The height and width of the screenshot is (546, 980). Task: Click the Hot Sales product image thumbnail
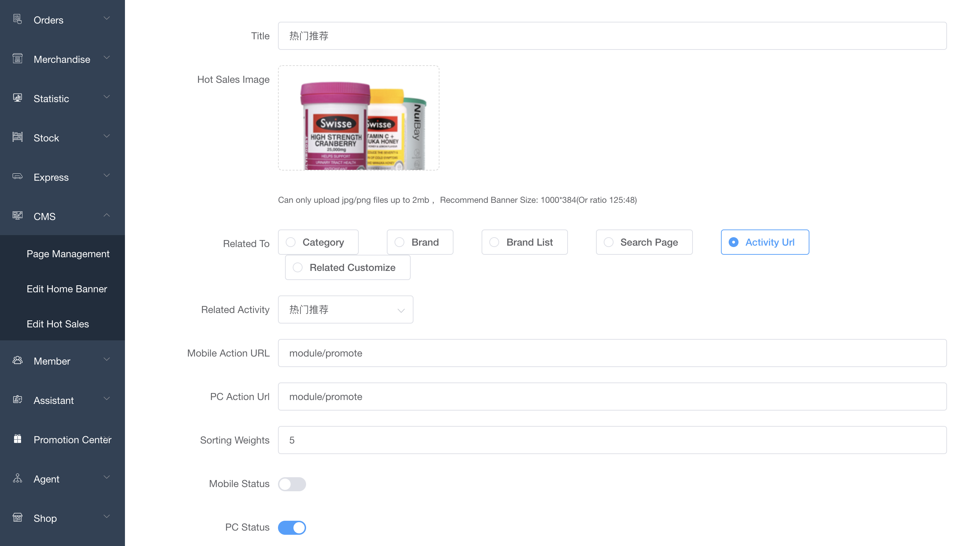tap(358, 118)
